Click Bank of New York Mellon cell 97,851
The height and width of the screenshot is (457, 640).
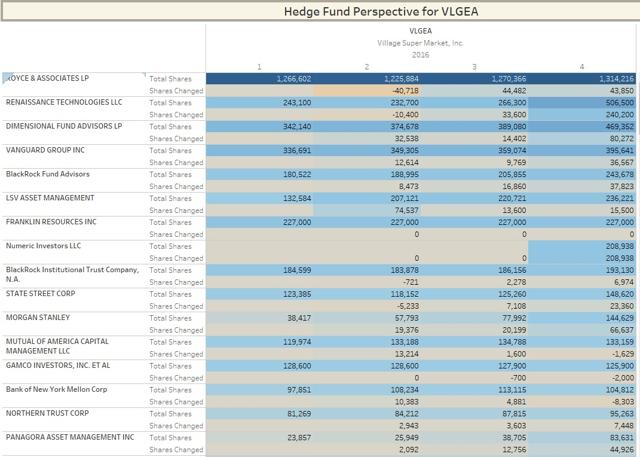click(259, 390)
